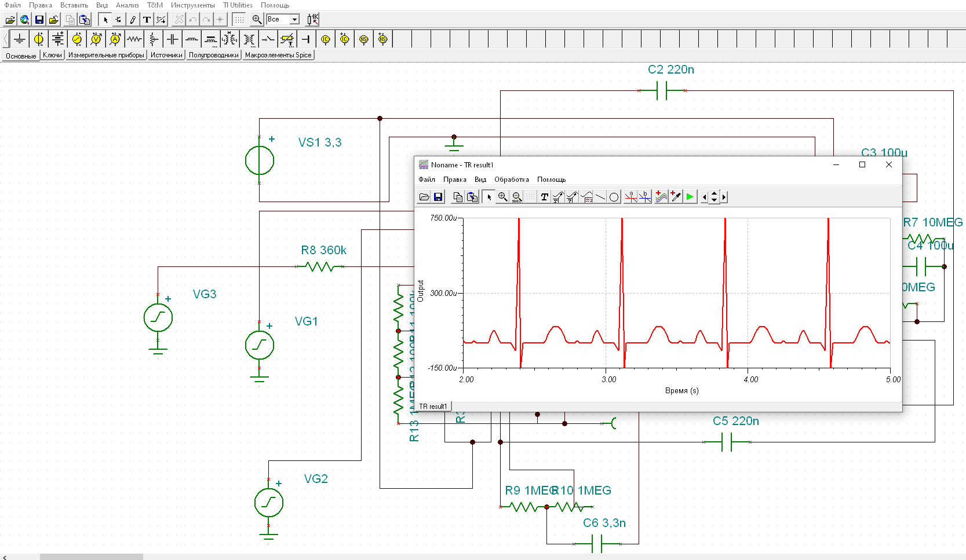Click the zoom magnifier in main toolbar
The width and height of the screenshot is (966, 560).
pyautogui.click(x=257, y=20)
